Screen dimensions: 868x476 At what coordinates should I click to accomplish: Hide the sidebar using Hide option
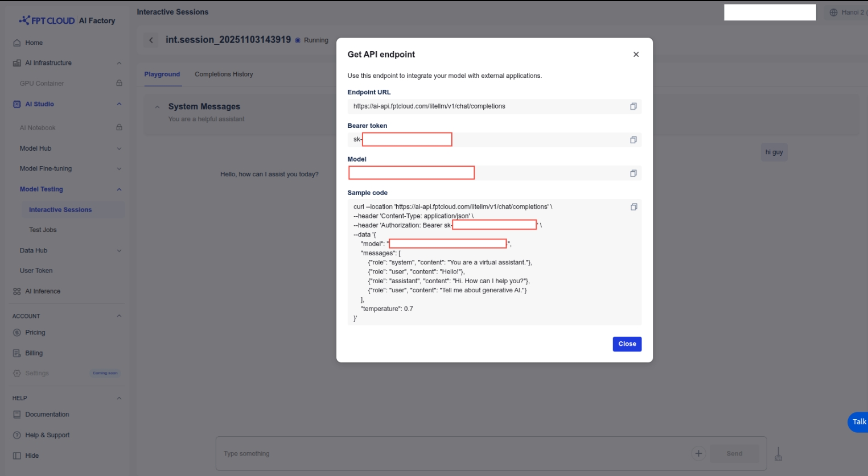tap(32, 456)
